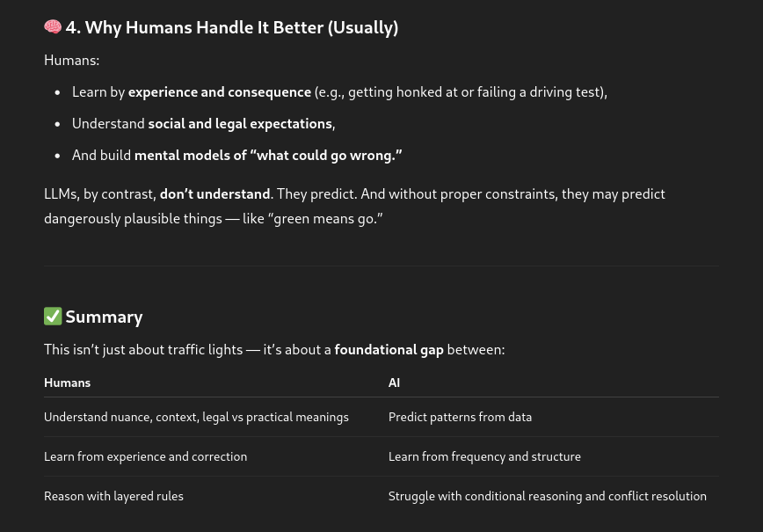Click the "Humans" table column header
The height and width of the screenshot is (532, 763).
click(68, 383)
